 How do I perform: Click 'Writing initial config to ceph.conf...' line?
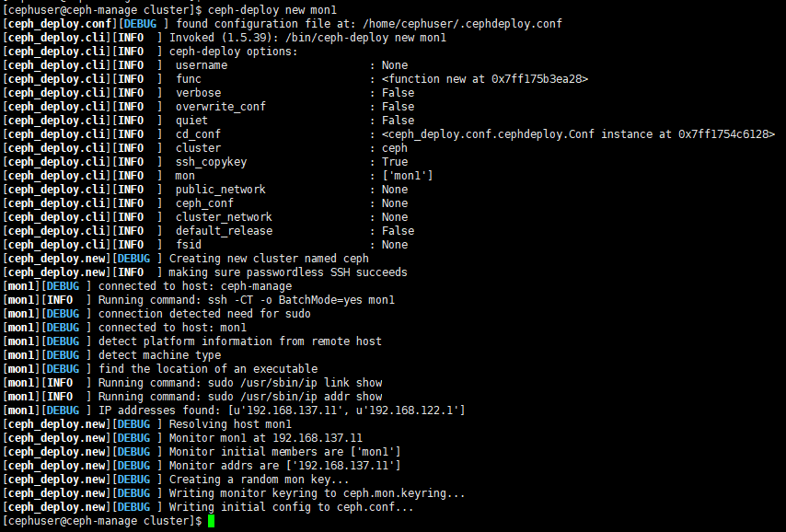point(291,507)
